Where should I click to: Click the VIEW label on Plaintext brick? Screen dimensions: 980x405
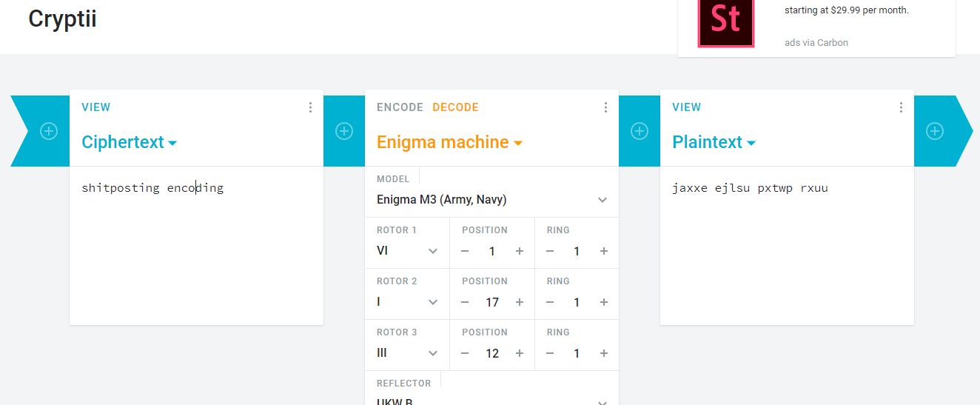pos(687,107)
